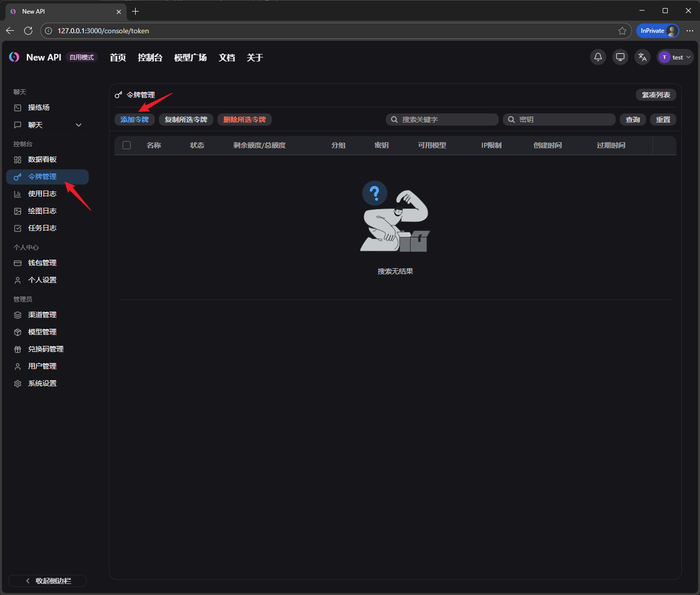The image size is (700, 595).
Task: Click the notification bell icon
Action: point(598,57)
